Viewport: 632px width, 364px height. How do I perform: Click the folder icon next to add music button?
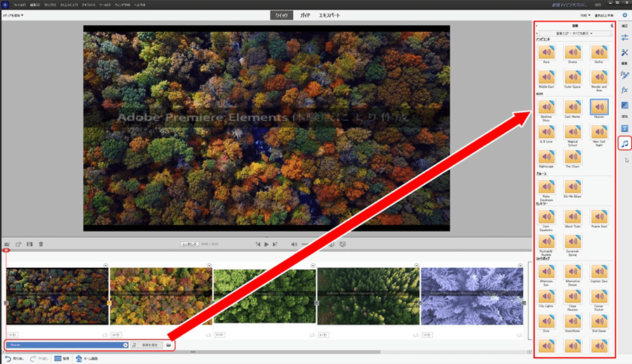pyautogui.click(x=169, y=345)
